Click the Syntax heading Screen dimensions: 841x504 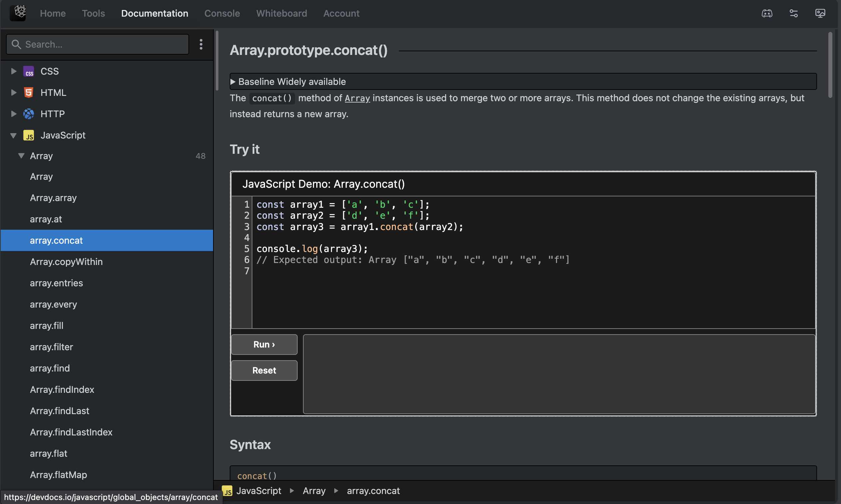(250, 445)
